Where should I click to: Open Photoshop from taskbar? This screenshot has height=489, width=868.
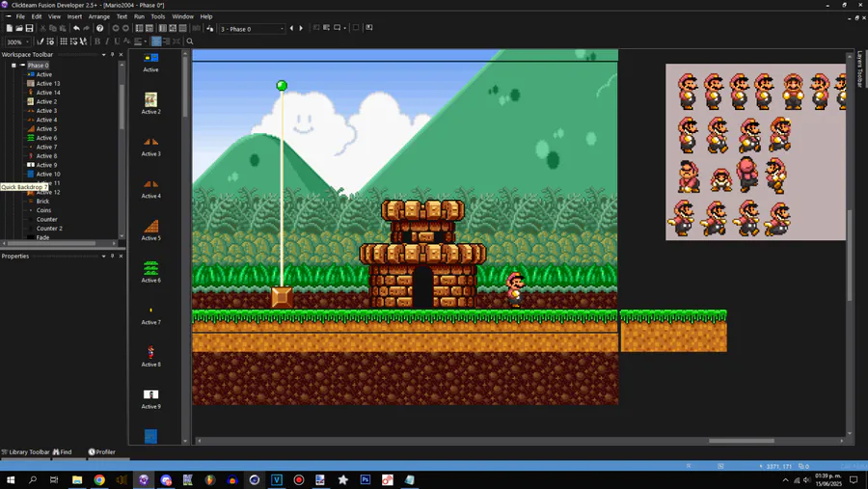pyautogui.click(x=365, y=479)
